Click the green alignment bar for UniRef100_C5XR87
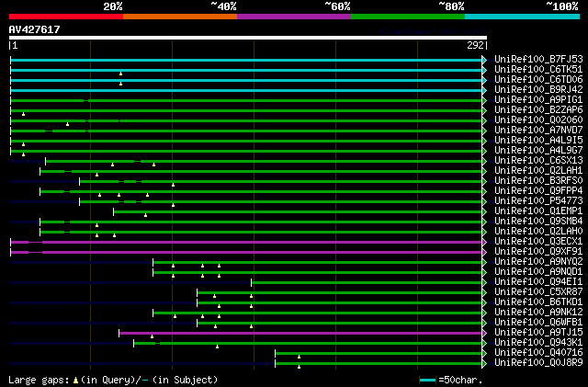The image size is (588, 387). (340, 293)
